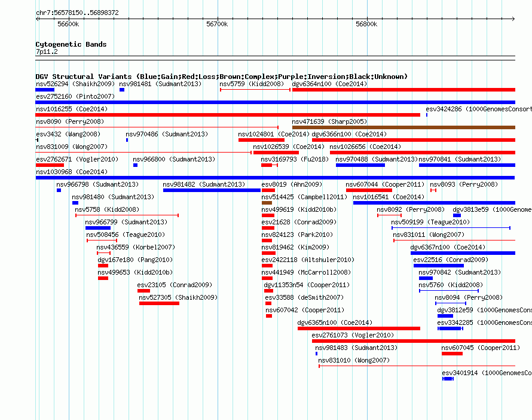Select the brown nsv471639 complex variant bar
This screenshot has width=532, height=420.
click(x=403, y=127)
